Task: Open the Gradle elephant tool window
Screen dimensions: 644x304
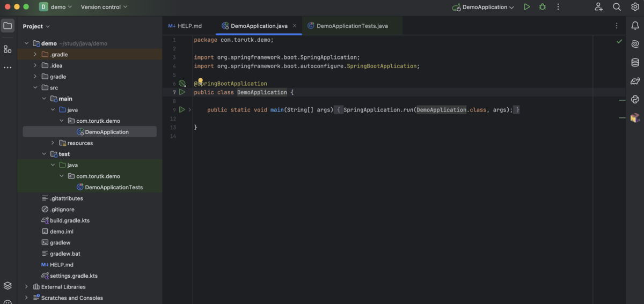Action: tap(635, 81)
